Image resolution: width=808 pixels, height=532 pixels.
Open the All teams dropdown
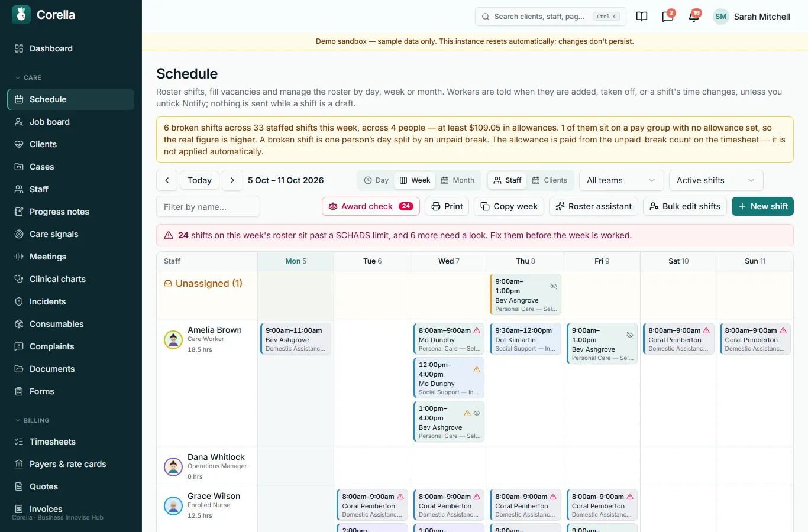(x=622, y=180)
